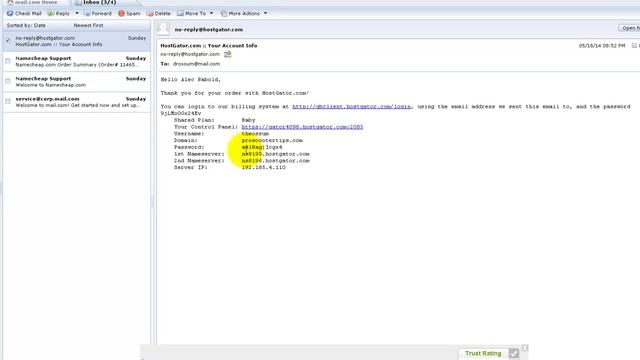This screenshot has width=640, height=360.
Task: Forward the selected email
Action: tap(98, 13)
